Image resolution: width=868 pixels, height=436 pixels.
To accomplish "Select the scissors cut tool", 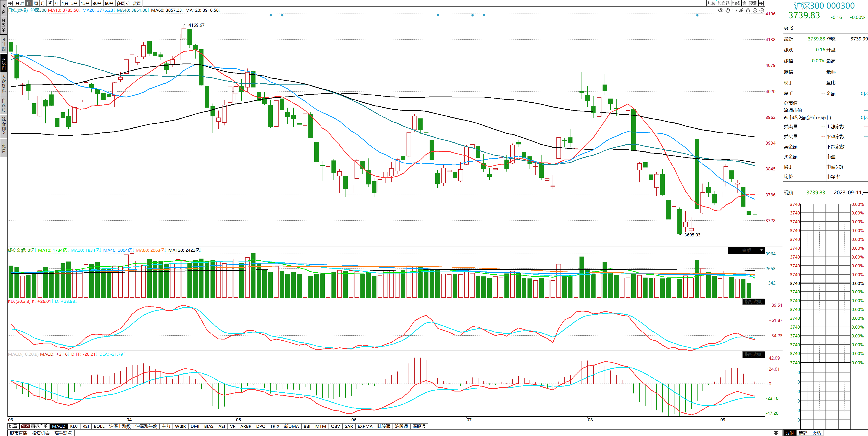I will 741,10.
